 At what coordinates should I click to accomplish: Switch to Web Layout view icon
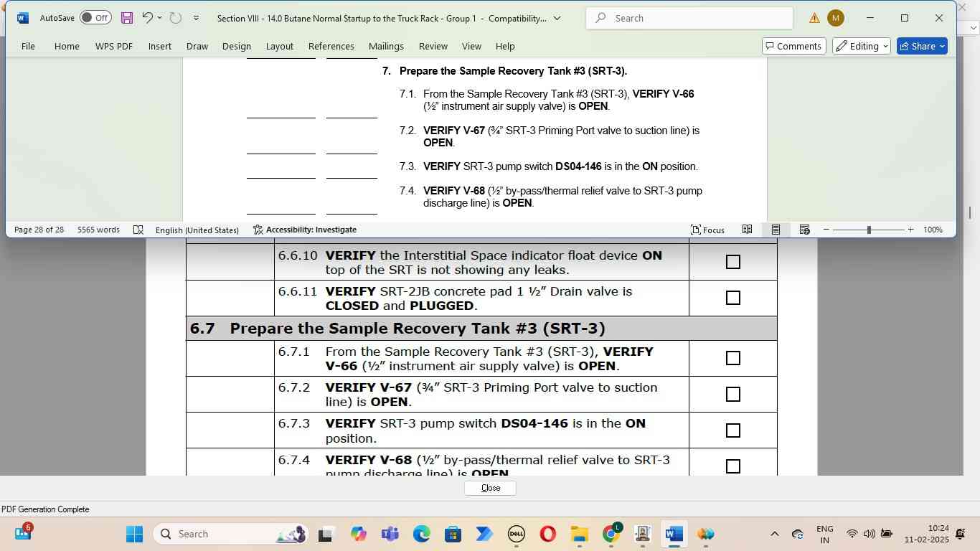coord(804,230)
